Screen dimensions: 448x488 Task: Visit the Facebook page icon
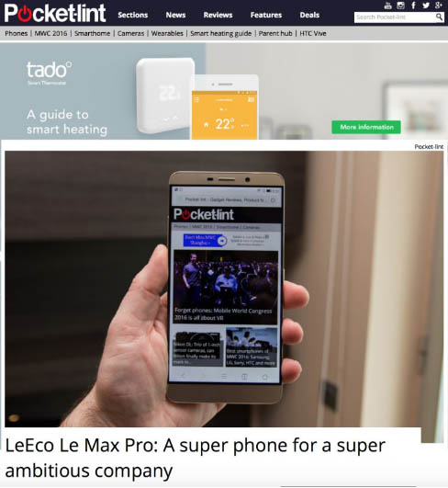(413, 6)
